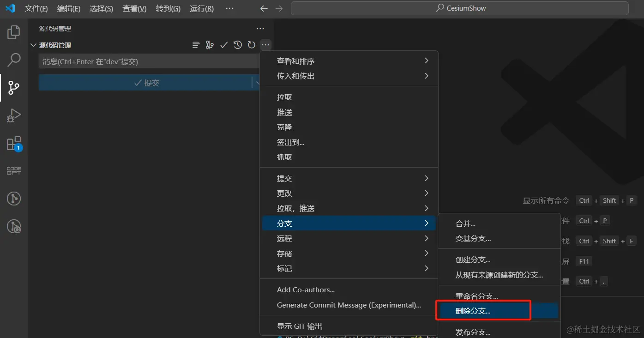Open Run and Debug view
This screenshot has height=338, width=644.
pyautogui.click(x=14, y=115)
